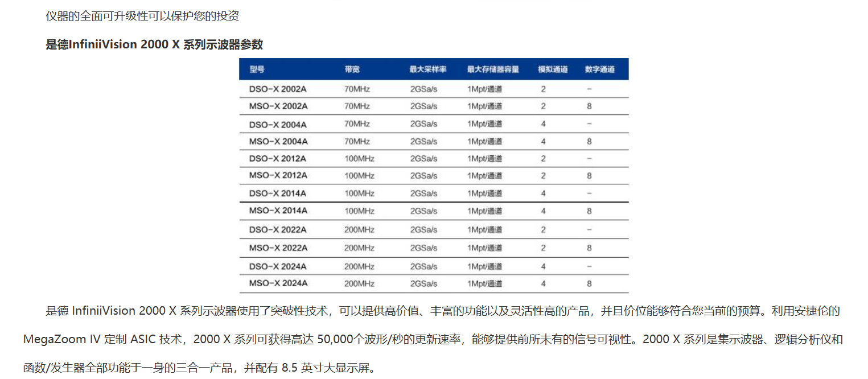Select the line 仪器的全面可升级性可以保护您的投资
Viewport: 868px width, 379px height.
point(142,16)
